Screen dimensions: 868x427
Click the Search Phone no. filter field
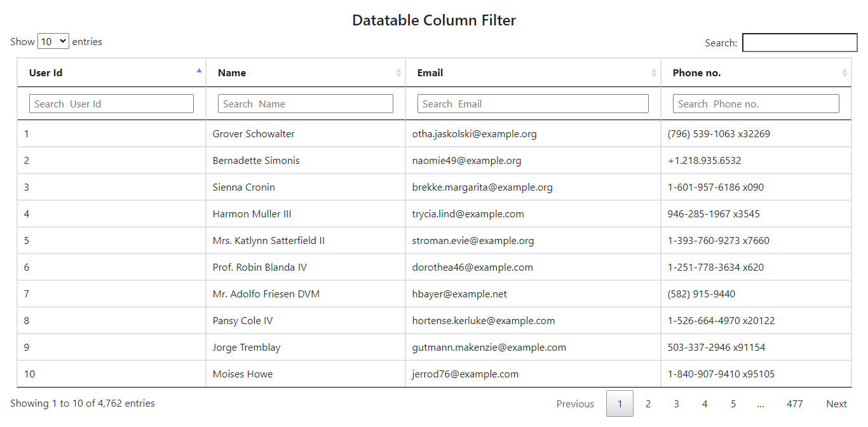point(756,104)
